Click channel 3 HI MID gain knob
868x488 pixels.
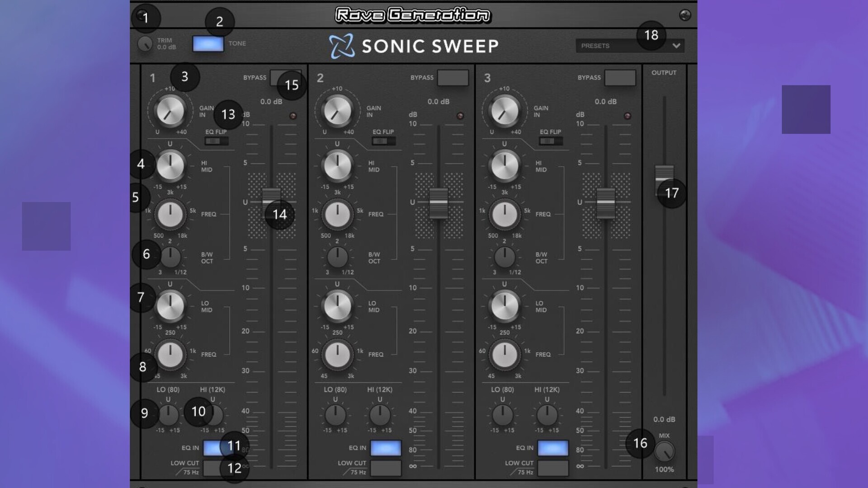(505, 165)
